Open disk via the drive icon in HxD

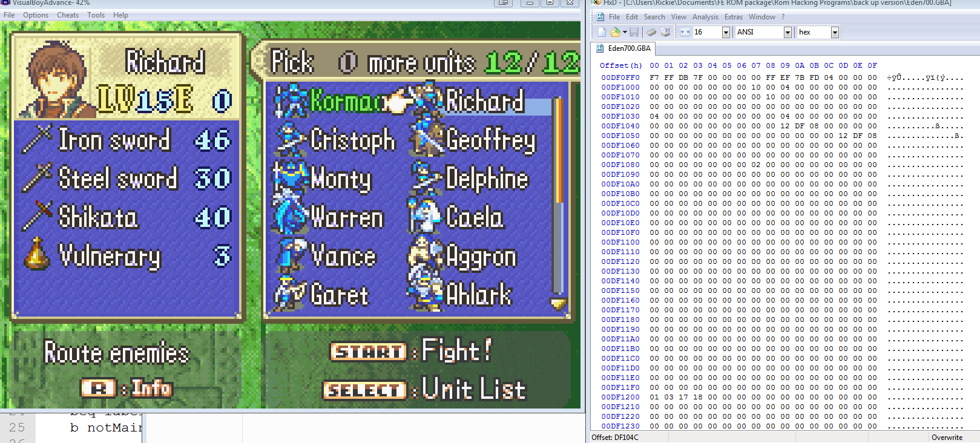665,32
